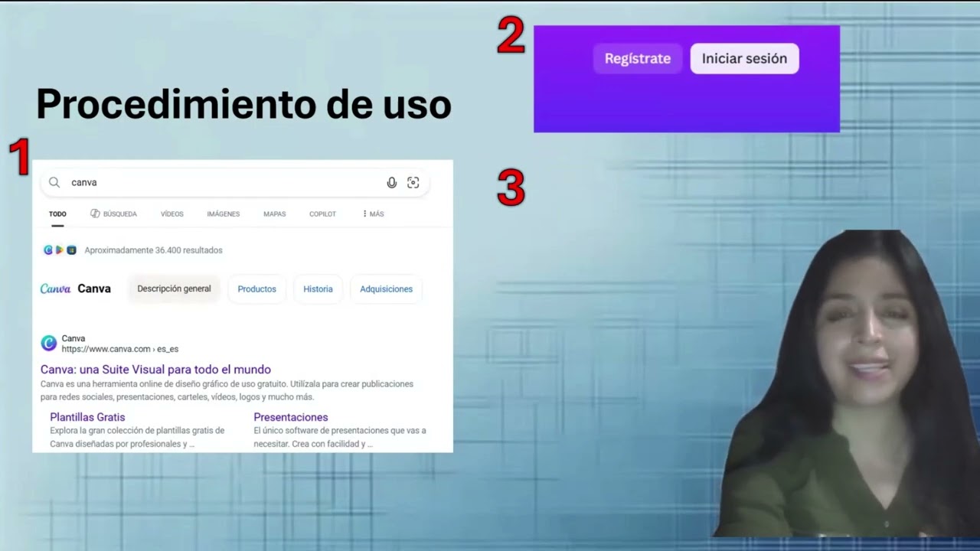This screenshot has width=980, height=551.
Task: Open the MÁS overflow menu
Action: tap(373, 214)
